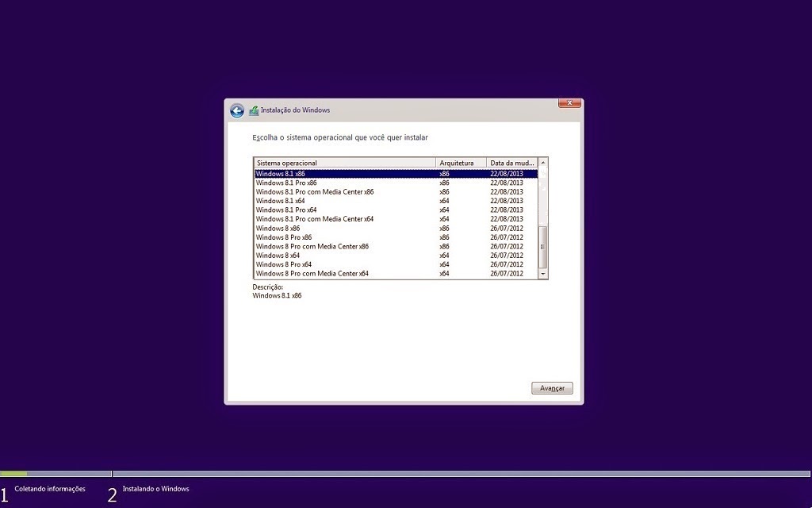
Task: Select Windows 8.1 Pro com Media Center x86
Action: pos(396,192)
